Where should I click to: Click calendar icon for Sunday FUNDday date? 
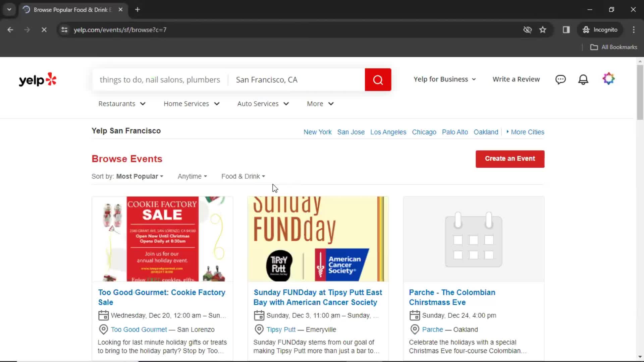click(259, 315)
